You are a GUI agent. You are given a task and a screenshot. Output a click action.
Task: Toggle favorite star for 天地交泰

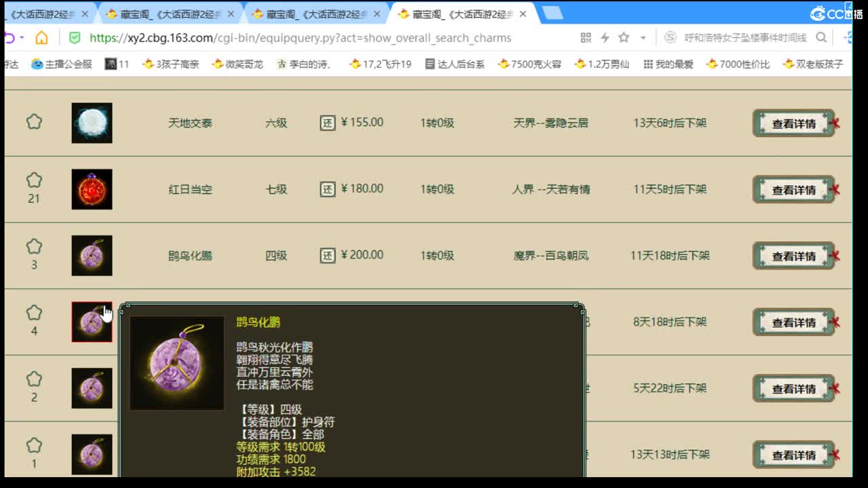point(34,122)
